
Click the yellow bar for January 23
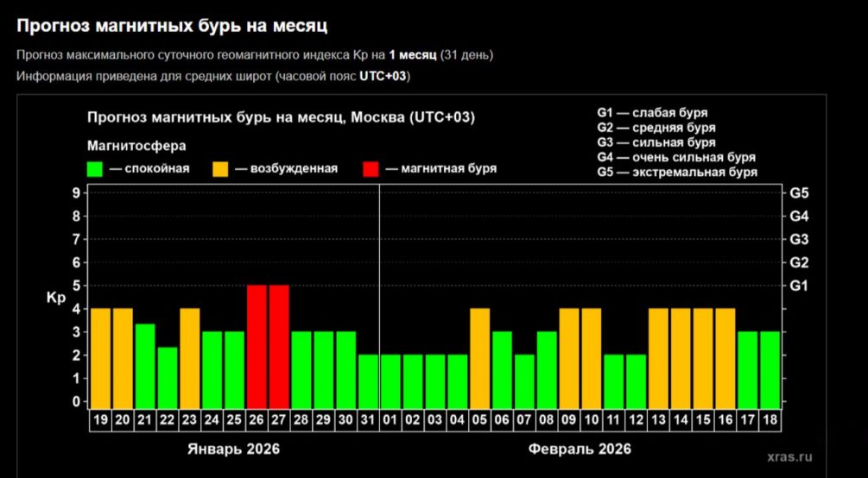pyautogui.click(x=190, y=355)
